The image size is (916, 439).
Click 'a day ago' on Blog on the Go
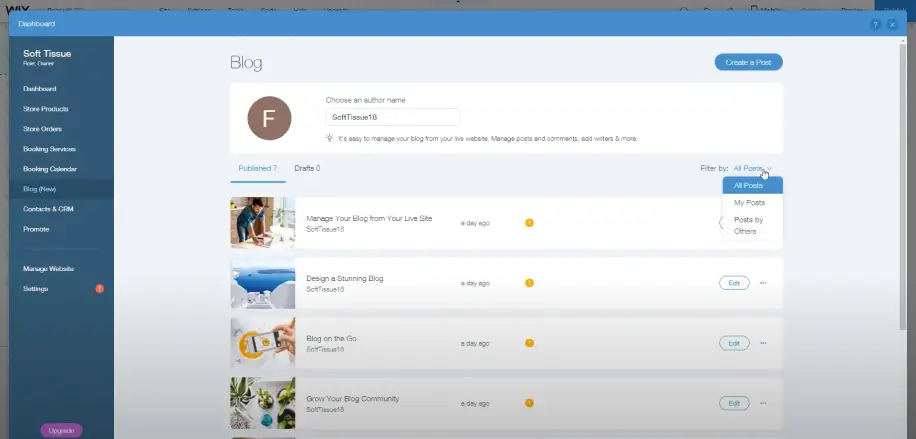click(475, 344)
